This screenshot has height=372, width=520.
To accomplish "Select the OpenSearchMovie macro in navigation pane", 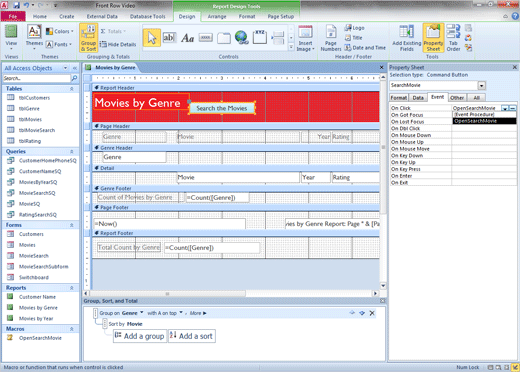I will pyautogui.click(x=40, y=338).
